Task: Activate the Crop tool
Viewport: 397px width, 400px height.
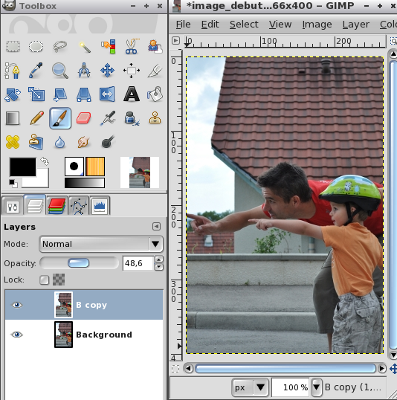Action: [155, 71]
